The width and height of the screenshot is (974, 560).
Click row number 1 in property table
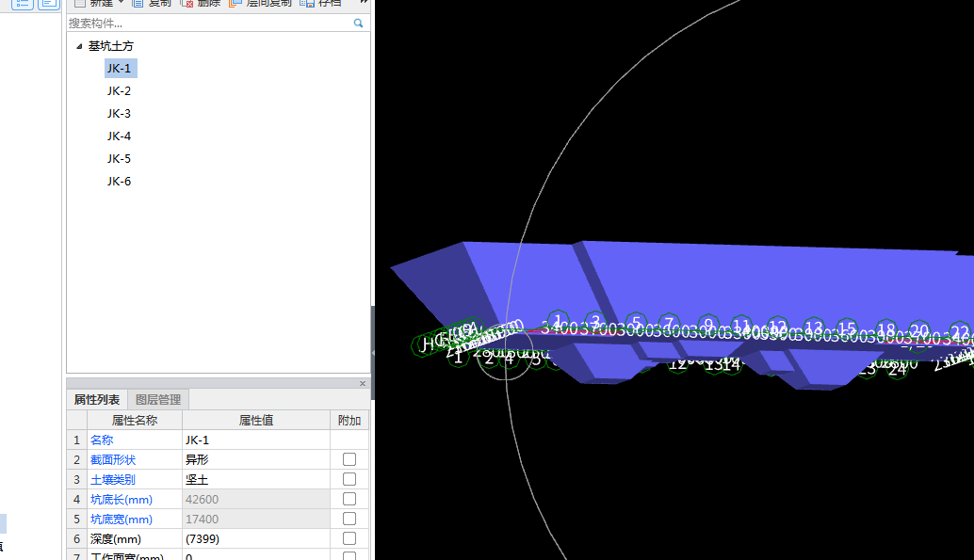[77, 440]
